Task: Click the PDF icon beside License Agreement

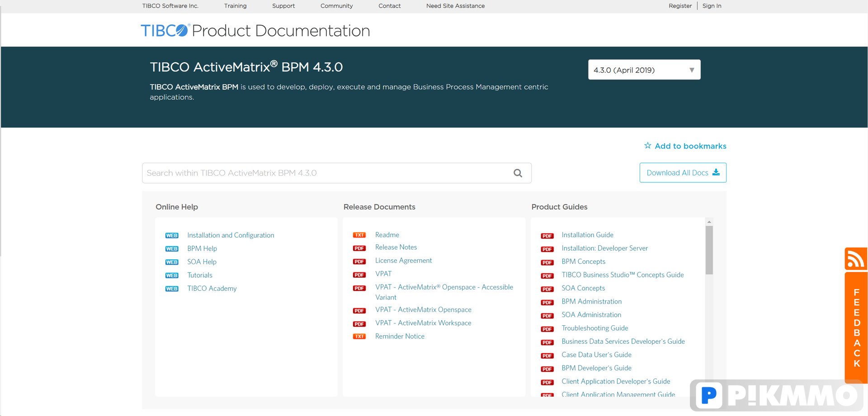Action: tap(359, 261)
